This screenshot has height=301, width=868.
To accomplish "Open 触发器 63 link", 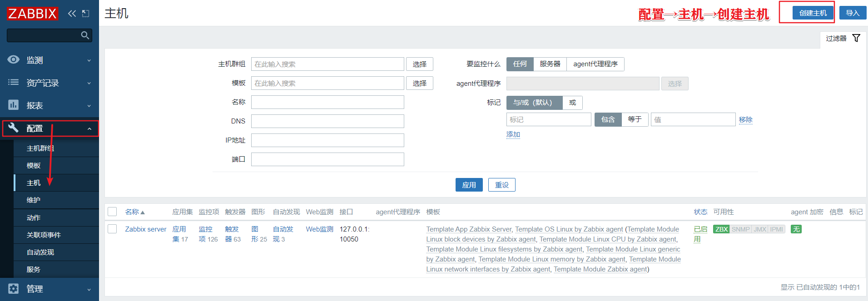I will [232, 234].
